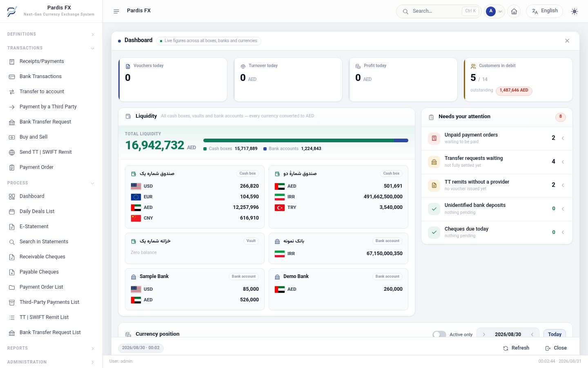Click the Refresh button
This screenshot has height=368, width=588.
[516, 348]
